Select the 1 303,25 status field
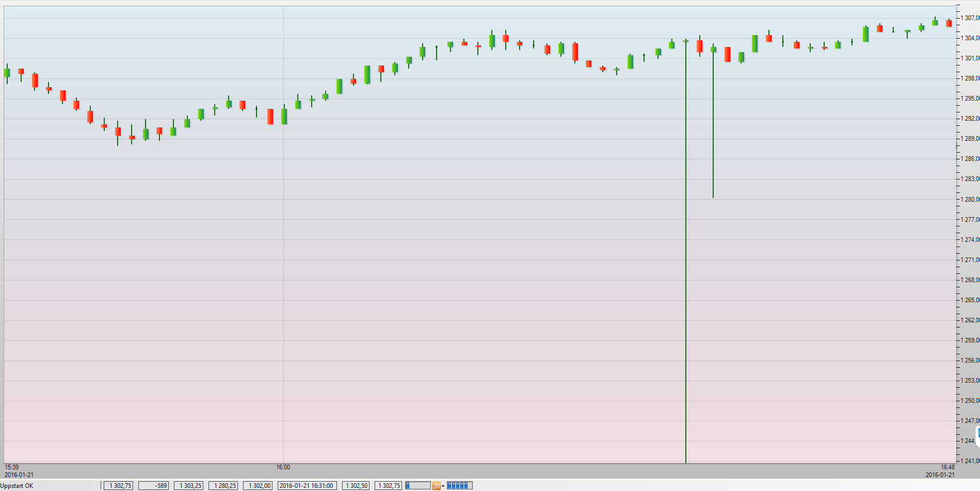This screenshot has width=980, height=491. (x=188, y=486)
